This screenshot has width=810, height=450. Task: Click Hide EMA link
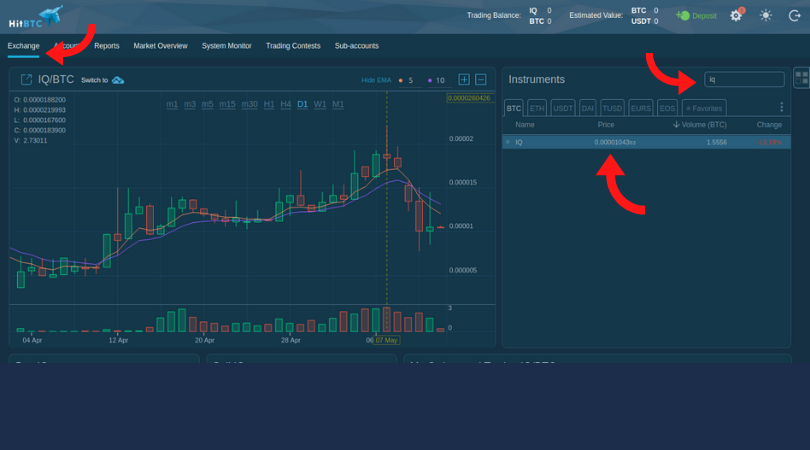click(x=376, y=80)
